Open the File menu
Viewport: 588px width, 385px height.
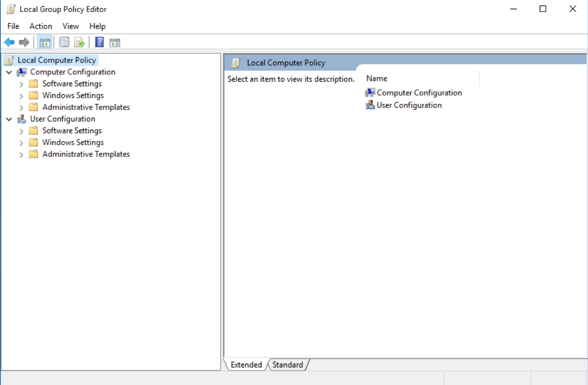coord(13,26)
